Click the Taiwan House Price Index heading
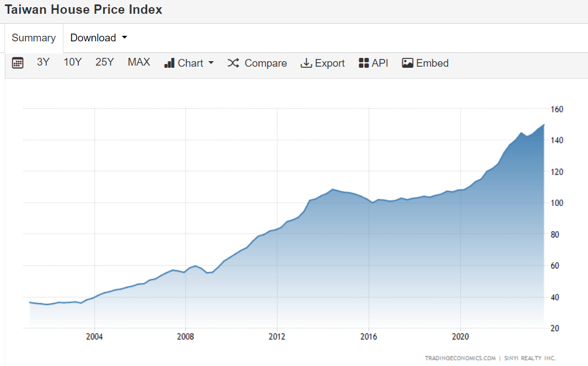 click(84, 10)
